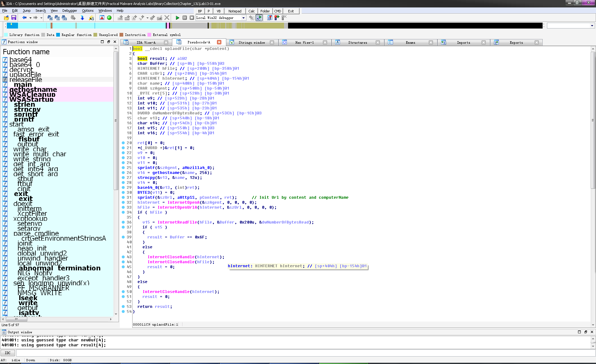This screenshot has height=364, width=596.
Task: Click the Pause process icon
Action: click(185, 18)
